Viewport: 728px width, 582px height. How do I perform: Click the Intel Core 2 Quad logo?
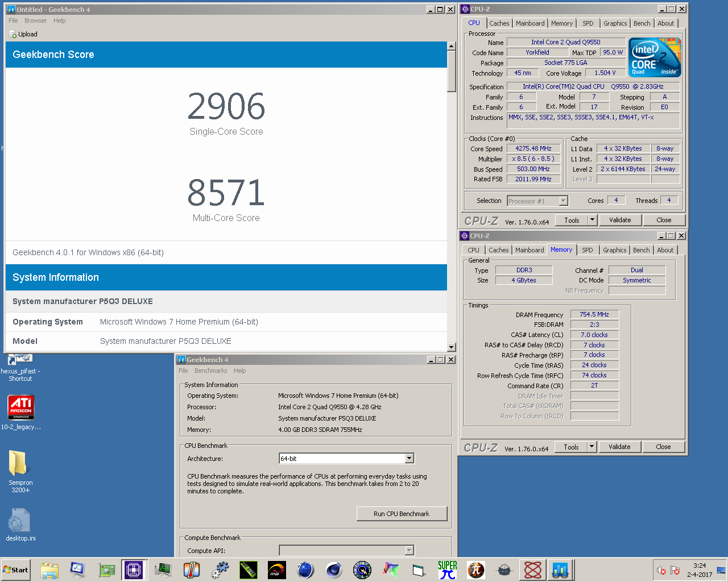(x=655, y=57)
